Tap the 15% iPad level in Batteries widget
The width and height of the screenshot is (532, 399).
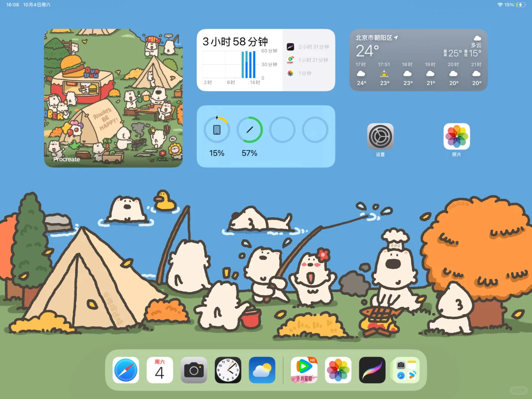(217, 153)
